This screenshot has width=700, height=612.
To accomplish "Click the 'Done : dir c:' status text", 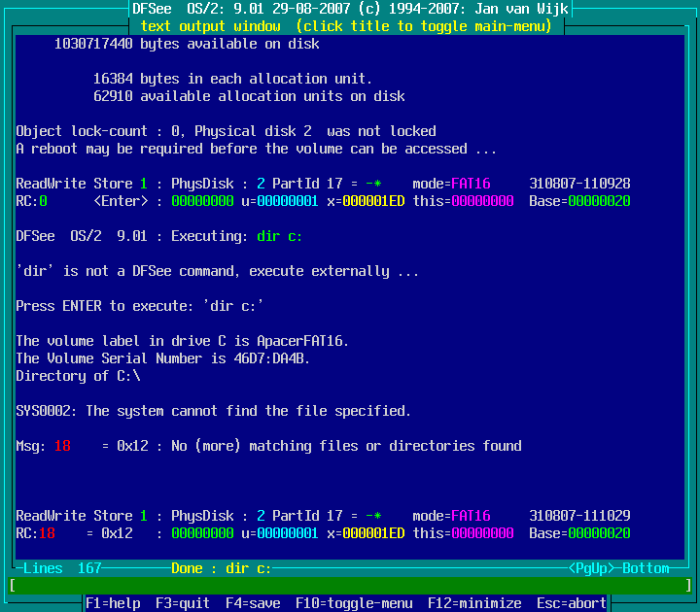I will pyautogui.click(x=222, y=568).
